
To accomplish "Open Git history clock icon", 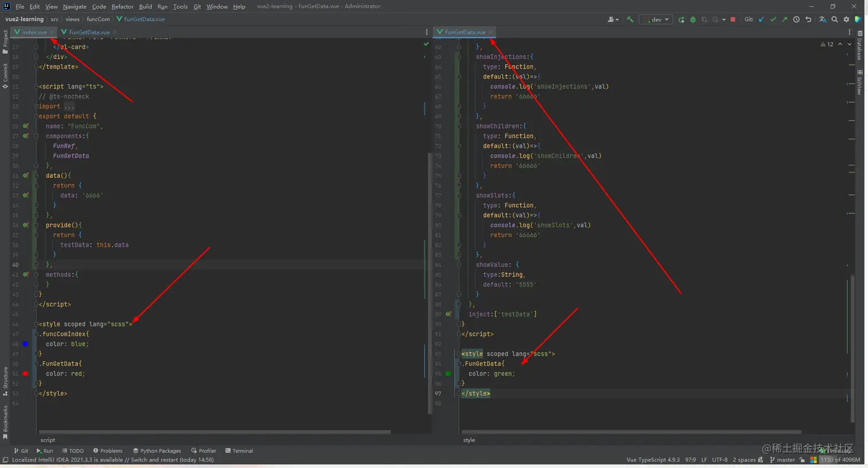I will [x=796, y=19].
